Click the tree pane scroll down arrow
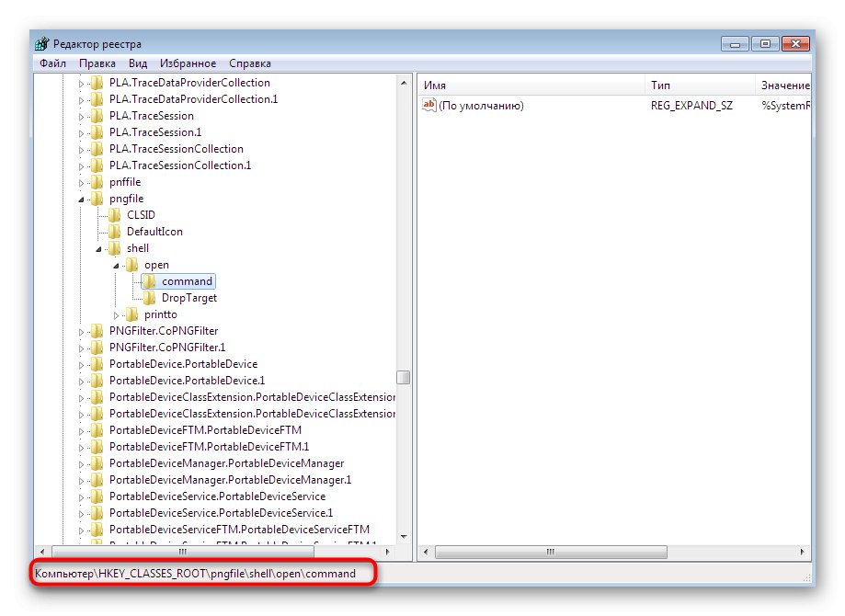This screenshot has height=616, width=845. coord(404,537)
